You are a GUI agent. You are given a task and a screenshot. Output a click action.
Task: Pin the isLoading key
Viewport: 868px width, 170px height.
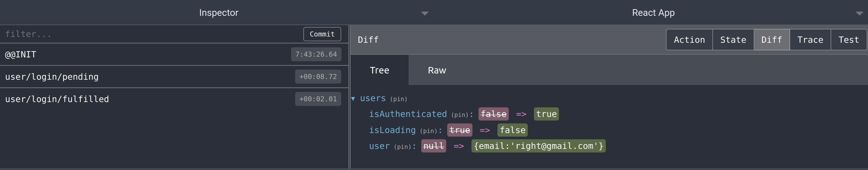point(428,131)
